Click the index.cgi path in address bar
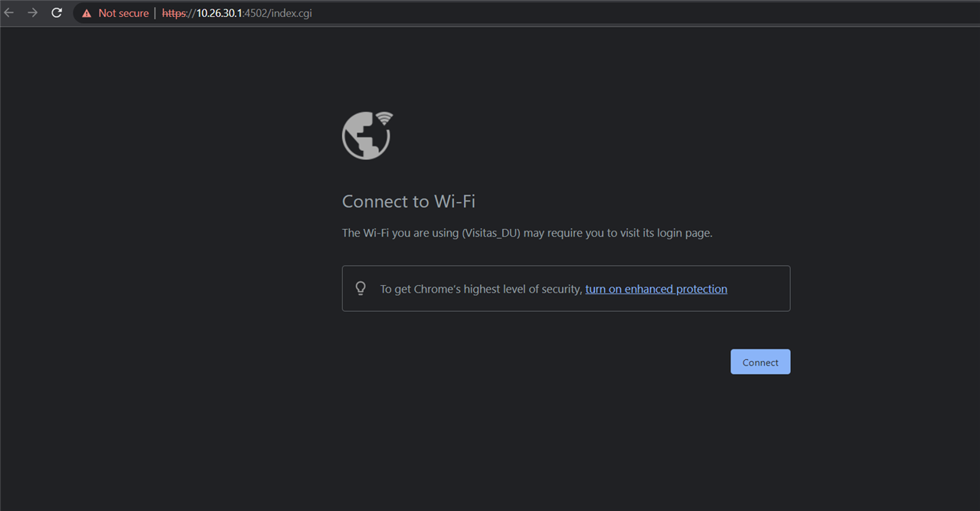Screen dimensions: 980x511 click(290, 14)
